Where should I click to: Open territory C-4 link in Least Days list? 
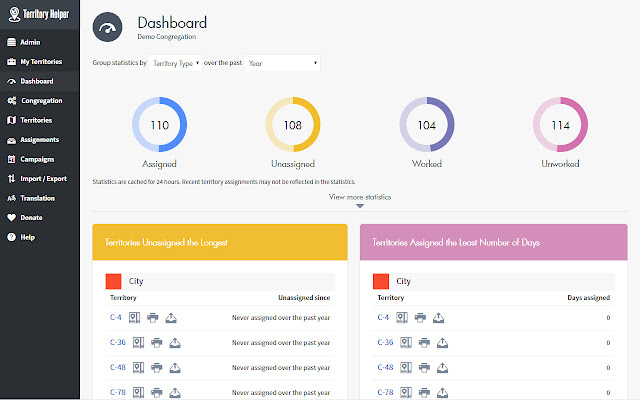click(x=383, y=317)
